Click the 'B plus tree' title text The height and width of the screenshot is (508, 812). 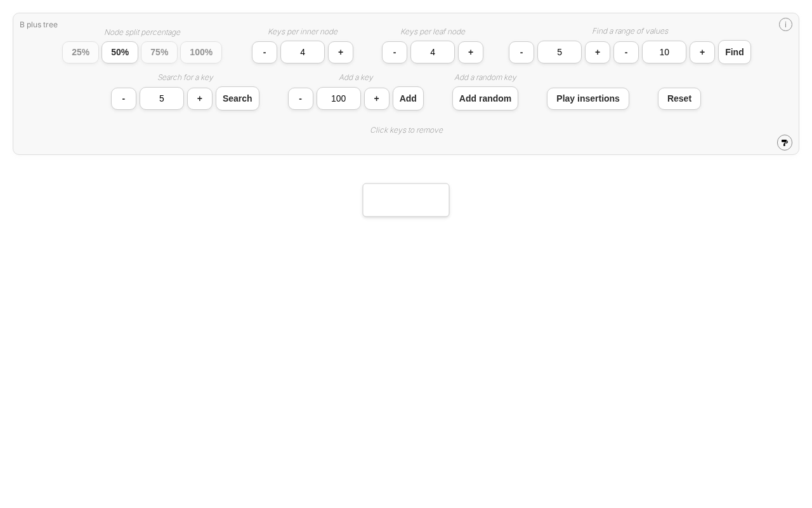39,25
